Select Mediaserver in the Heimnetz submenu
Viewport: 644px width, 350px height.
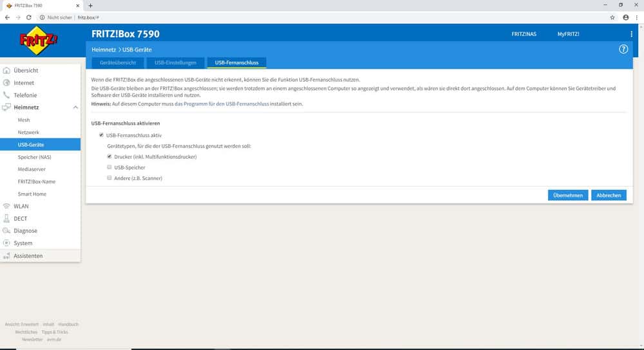(x=32, y=169)
